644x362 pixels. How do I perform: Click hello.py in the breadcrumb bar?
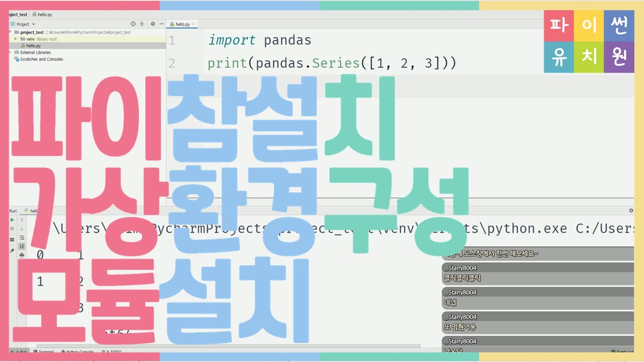coord(42,15)
